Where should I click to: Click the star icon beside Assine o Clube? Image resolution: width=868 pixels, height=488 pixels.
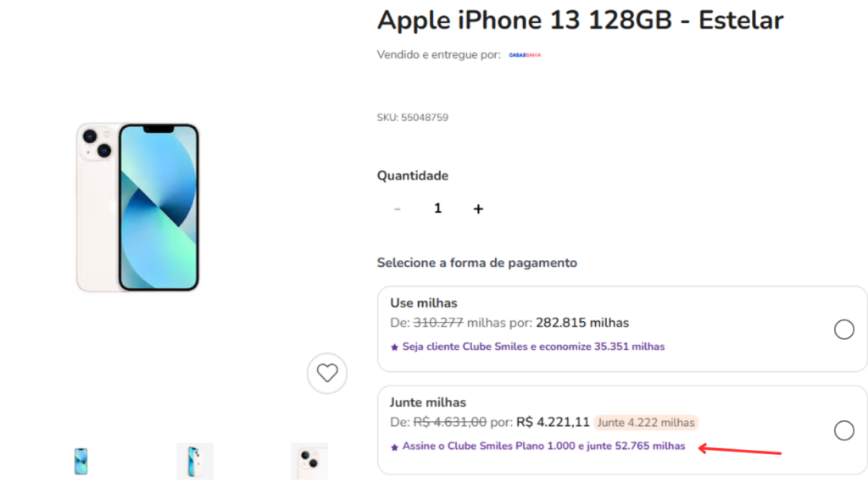394,447
